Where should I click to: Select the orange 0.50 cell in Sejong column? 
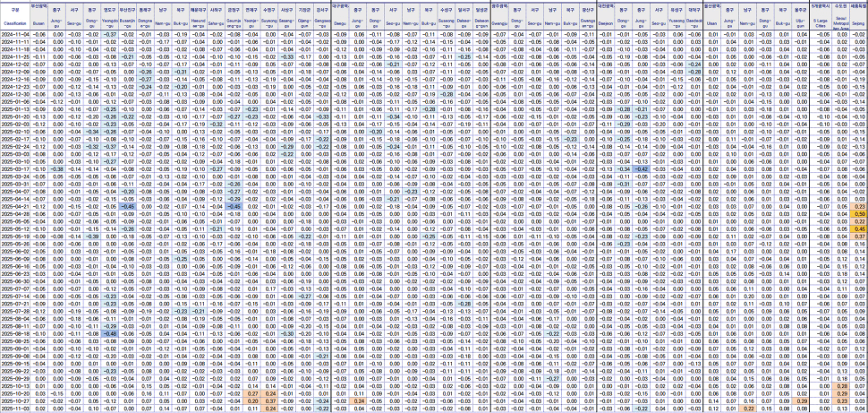tap(857, 215)
